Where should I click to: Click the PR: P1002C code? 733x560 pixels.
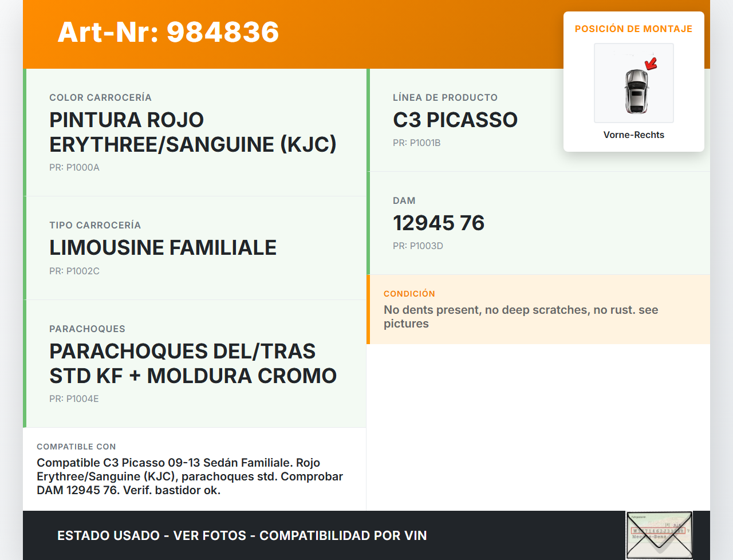(74, 271)
